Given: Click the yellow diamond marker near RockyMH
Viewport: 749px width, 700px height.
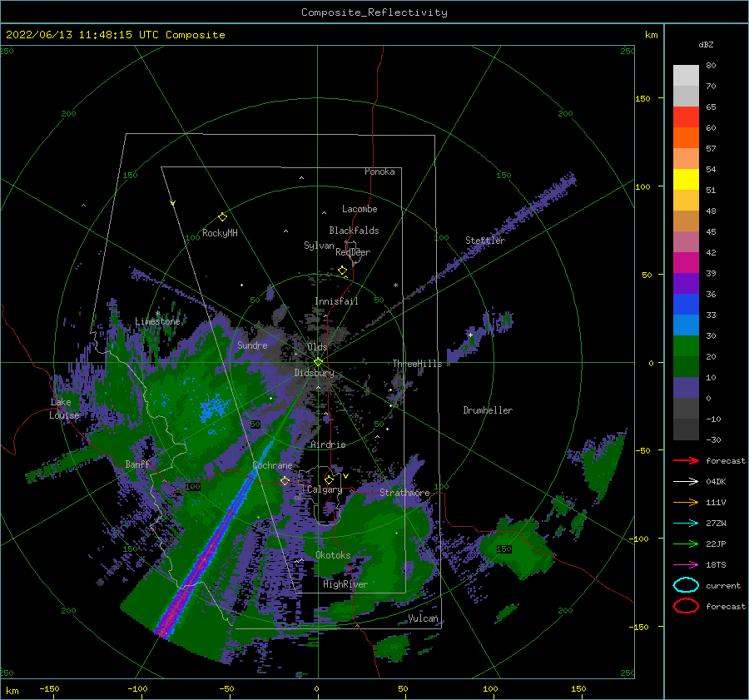Looking at the screenshot, I should (222, 217).
